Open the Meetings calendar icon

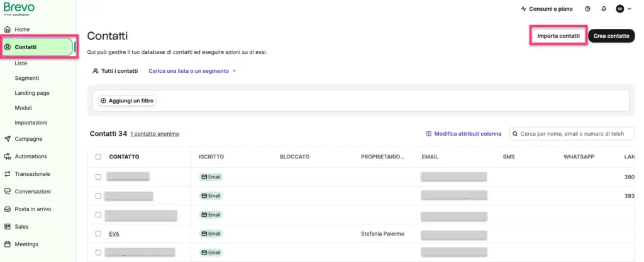pos(7,244)
